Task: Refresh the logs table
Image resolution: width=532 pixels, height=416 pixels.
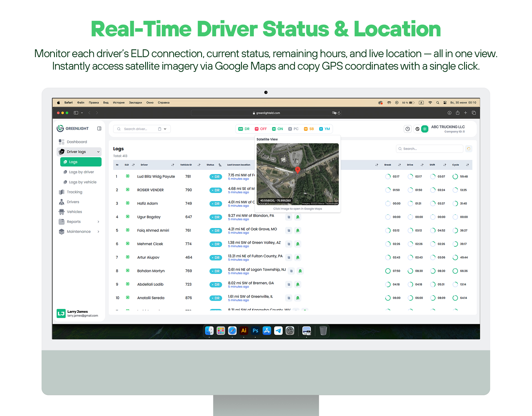Action: 469,149
